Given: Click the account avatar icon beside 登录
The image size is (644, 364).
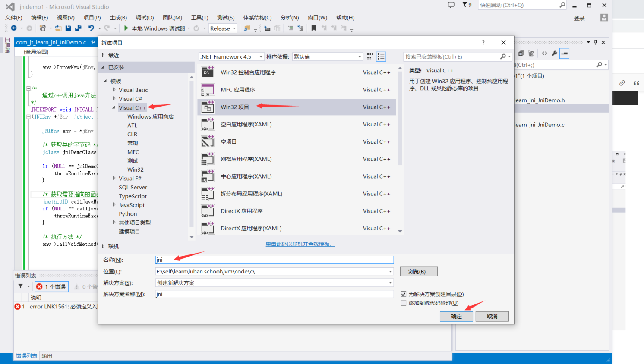Looking at the screenshot, I should click(604, 17).
